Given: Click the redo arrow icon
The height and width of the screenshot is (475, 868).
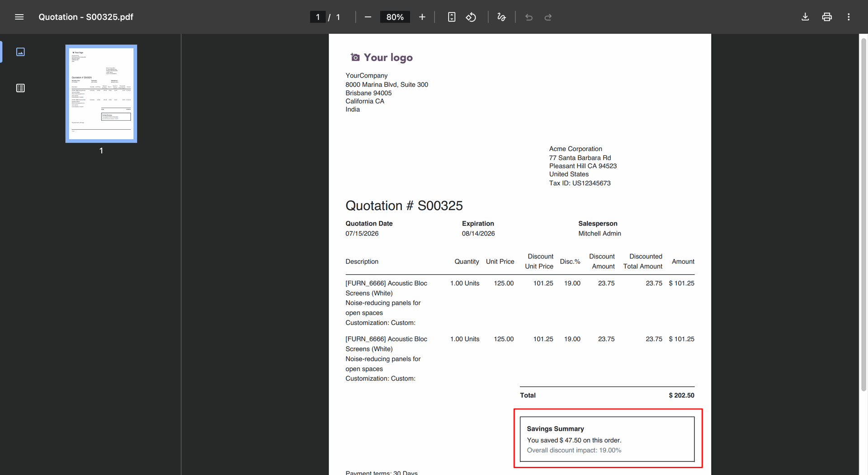Looking at the screenshot, I should pos(548,17).
